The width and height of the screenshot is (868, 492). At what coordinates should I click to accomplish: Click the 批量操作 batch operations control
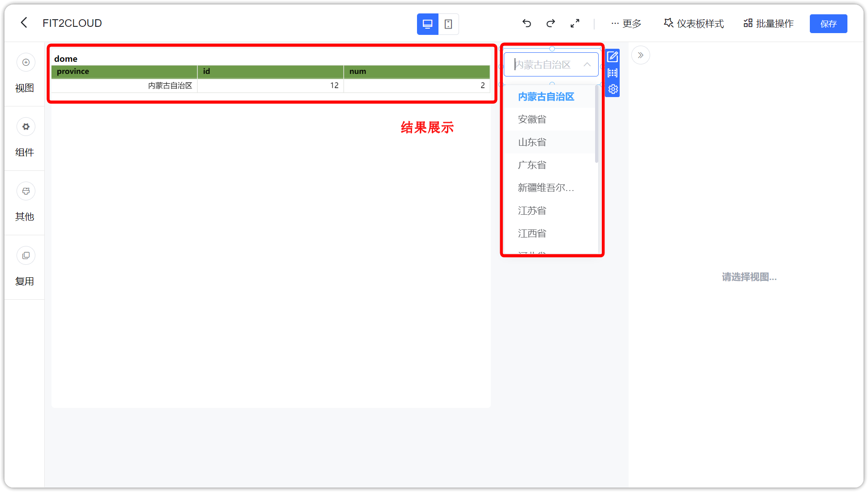coord(768,23)
